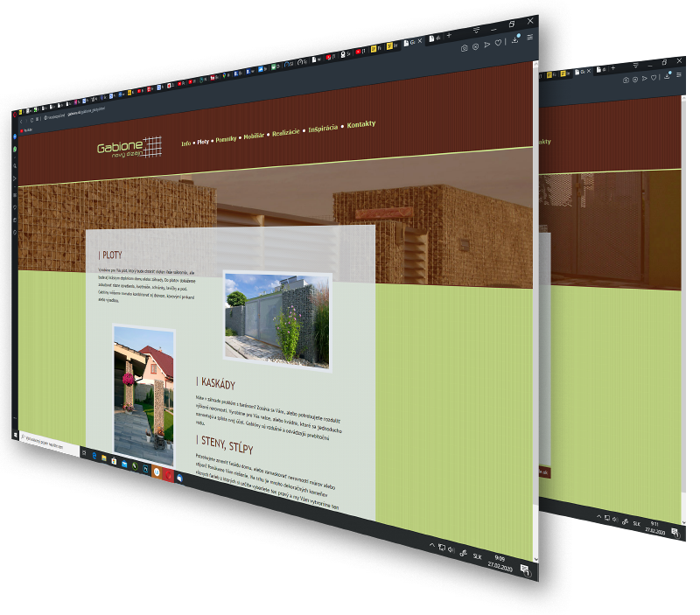Viewport: 700px width, 615px height.
Task: Open notification center in front window
Action: tap(526, 570)
